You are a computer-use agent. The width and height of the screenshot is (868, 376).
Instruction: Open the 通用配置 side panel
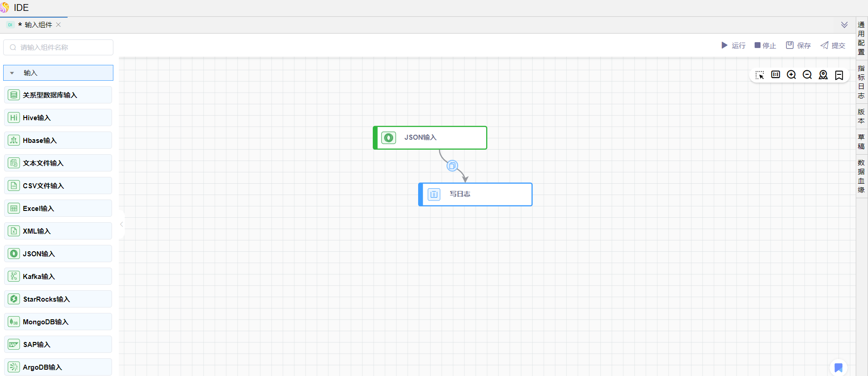(861, 38)
